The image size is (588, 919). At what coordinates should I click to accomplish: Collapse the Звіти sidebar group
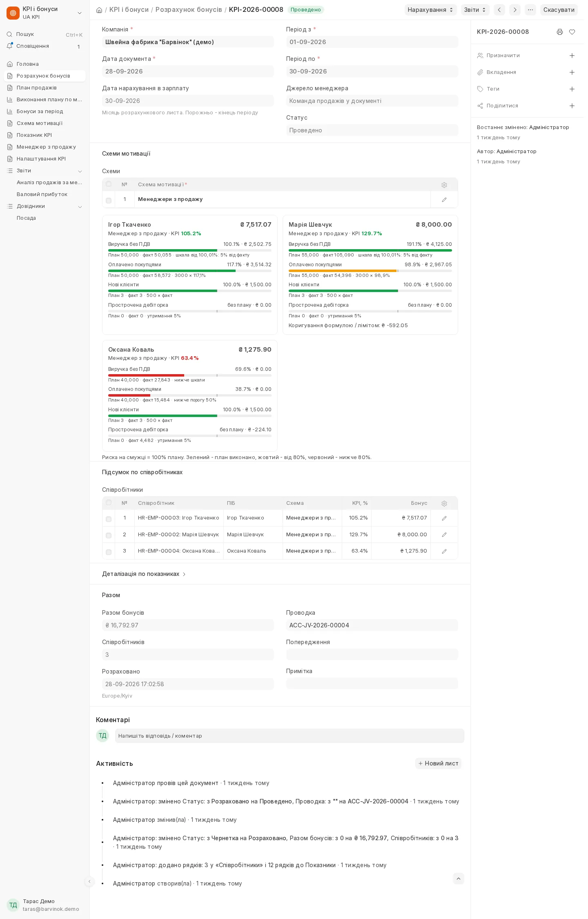80,171
